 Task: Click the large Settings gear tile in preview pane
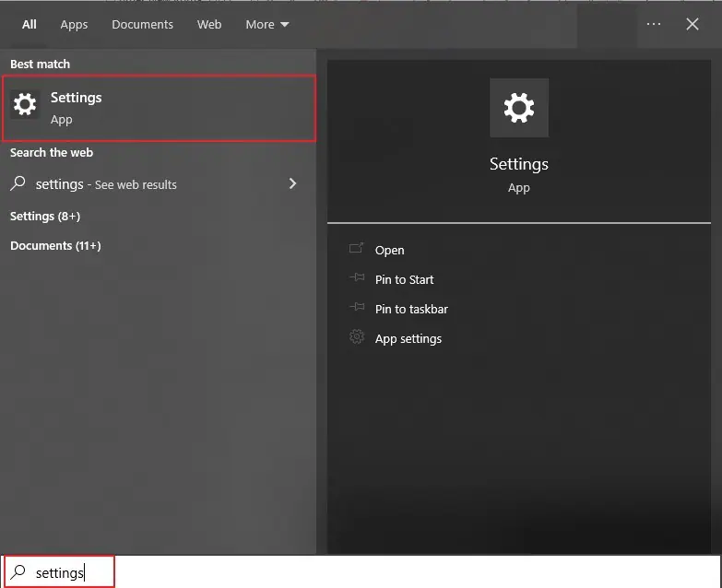(x=519, y=108)
